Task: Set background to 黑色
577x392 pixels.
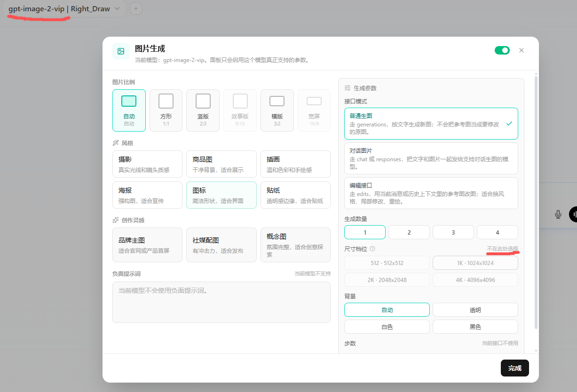Action: tap(475, 327)
